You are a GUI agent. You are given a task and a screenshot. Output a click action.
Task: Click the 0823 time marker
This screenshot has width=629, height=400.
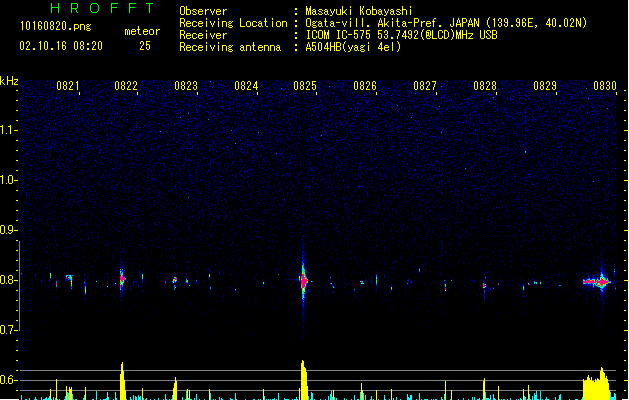(x=186, y=86)
